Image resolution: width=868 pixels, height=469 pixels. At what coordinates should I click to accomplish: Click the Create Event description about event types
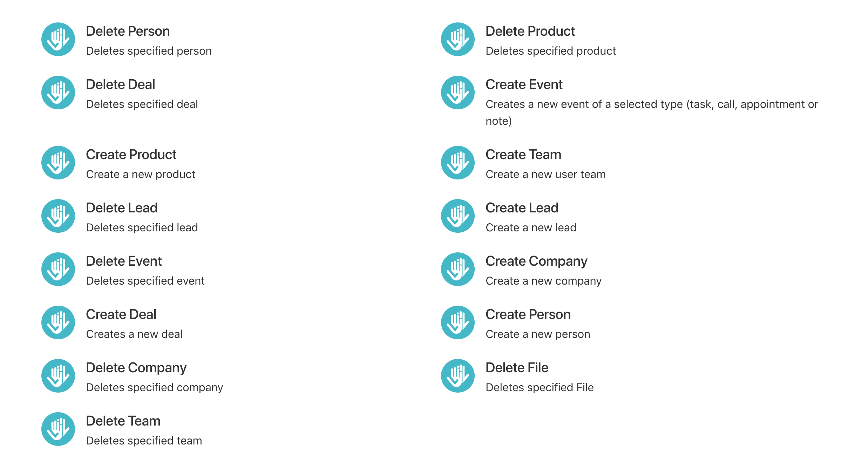[652, 113]
